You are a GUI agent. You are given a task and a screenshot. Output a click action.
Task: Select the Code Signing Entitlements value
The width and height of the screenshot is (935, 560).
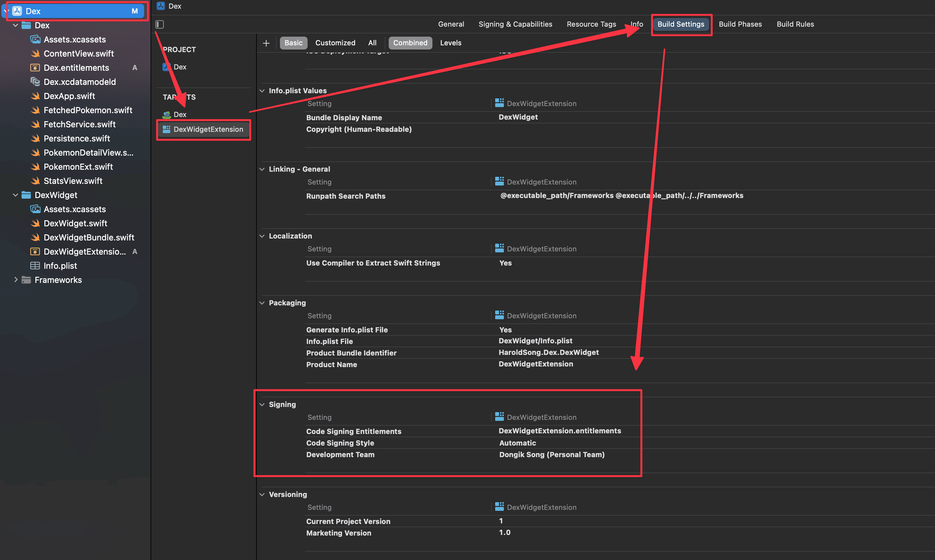(560, 431)
